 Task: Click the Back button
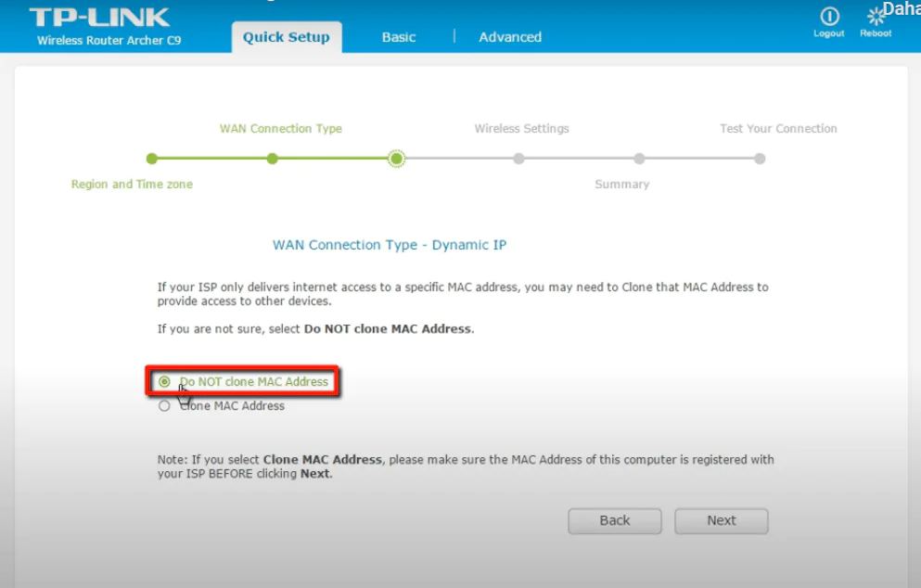pos(614,520)
